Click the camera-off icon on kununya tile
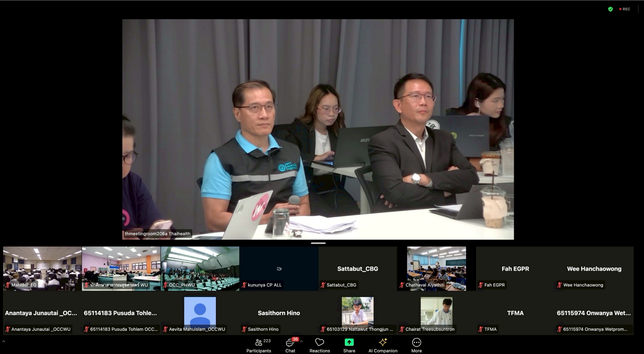Viewport: 644px width, 354px height. [279, 269]
